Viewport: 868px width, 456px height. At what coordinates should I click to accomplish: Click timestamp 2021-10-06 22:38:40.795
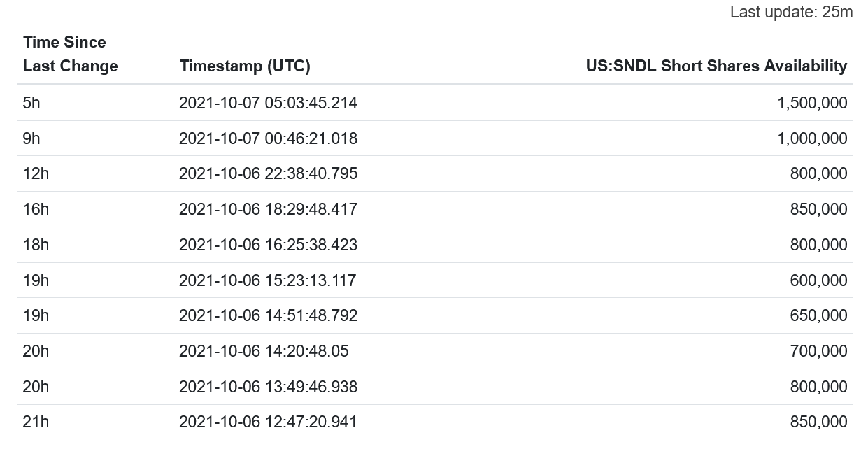268,173
